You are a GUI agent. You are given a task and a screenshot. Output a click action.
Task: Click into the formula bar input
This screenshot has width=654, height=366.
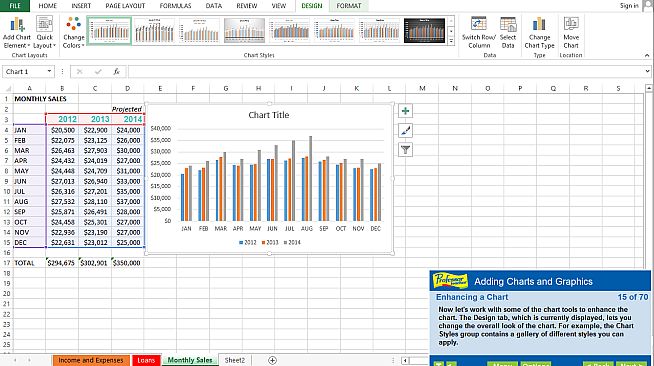pyautogui.click(x=386, y=71)
